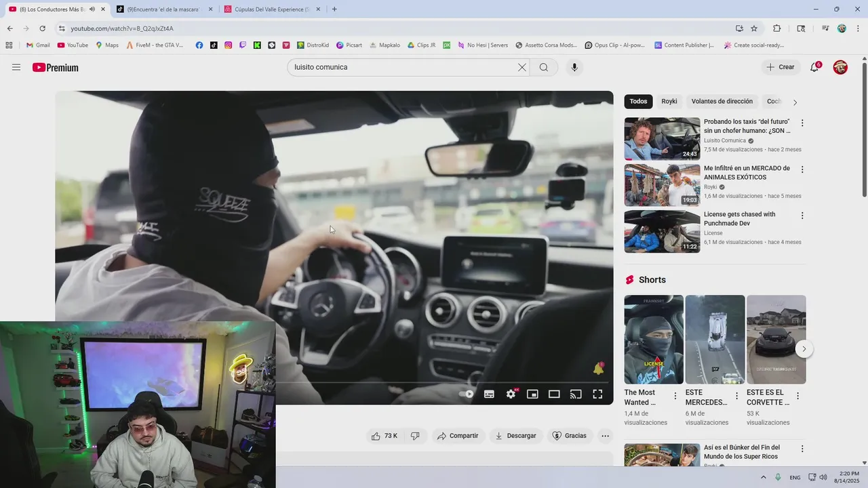Cast the video to a TV
This screenshot has width=868, height=488.
coord(576,394)
